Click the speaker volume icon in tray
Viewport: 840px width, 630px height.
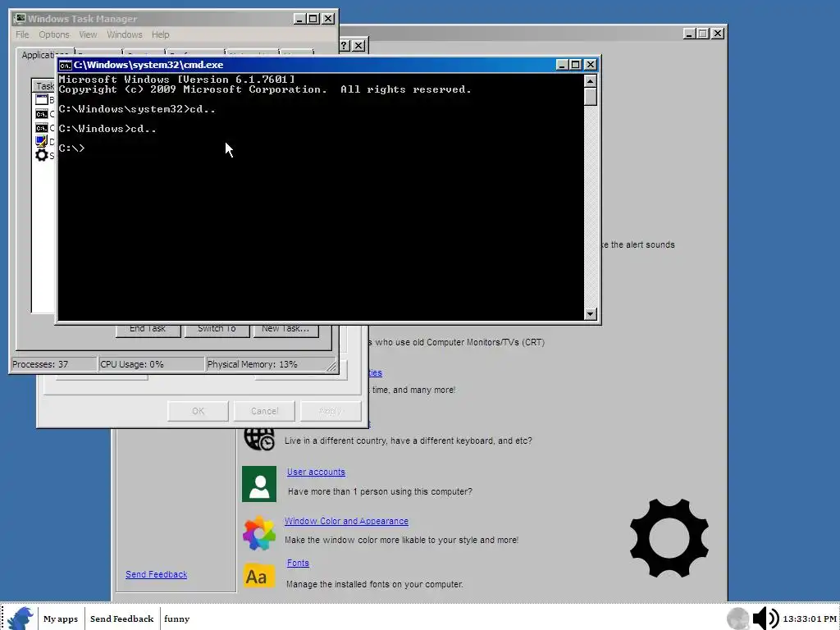(x=765, y=619)
